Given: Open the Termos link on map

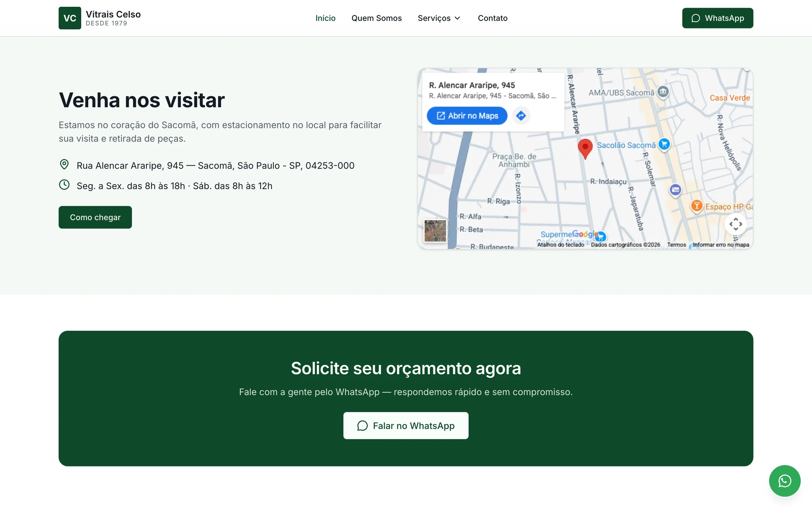Looking at the screenshot, I should pyautogui.click(x=676, y=245).
